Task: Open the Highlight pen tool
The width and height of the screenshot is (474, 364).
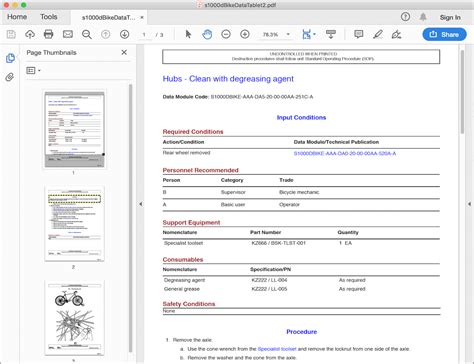Action: click(x=378, y=34)
